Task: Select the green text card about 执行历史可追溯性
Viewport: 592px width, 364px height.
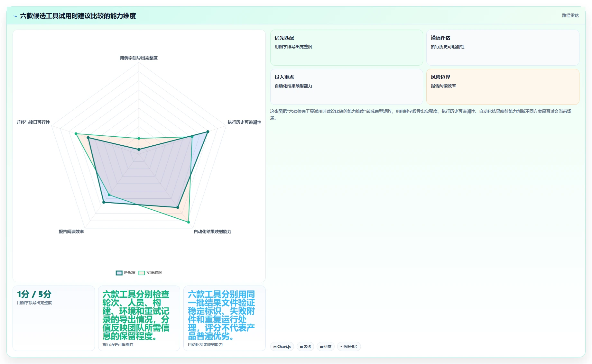Action: click(x=139, y=318)
